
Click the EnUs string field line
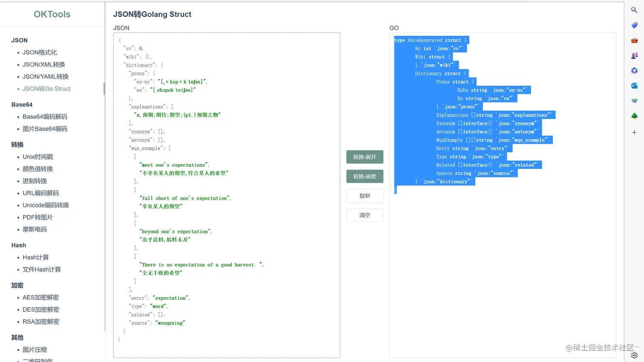coord(493,90)
